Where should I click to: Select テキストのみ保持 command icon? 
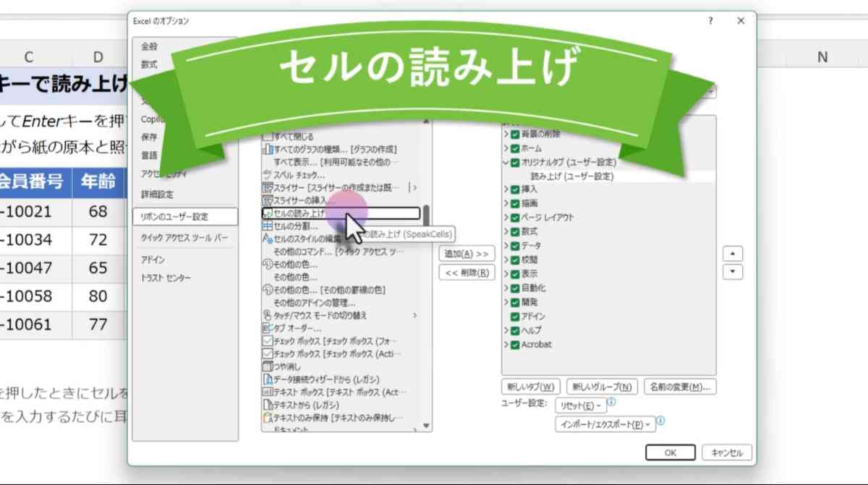click(x=267, y=418)
